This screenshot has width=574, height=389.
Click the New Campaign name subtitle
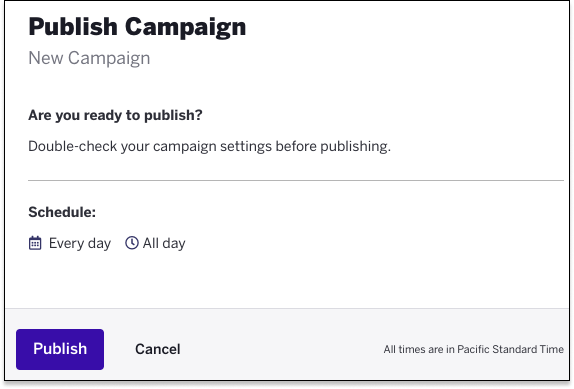tap(89, 58)
